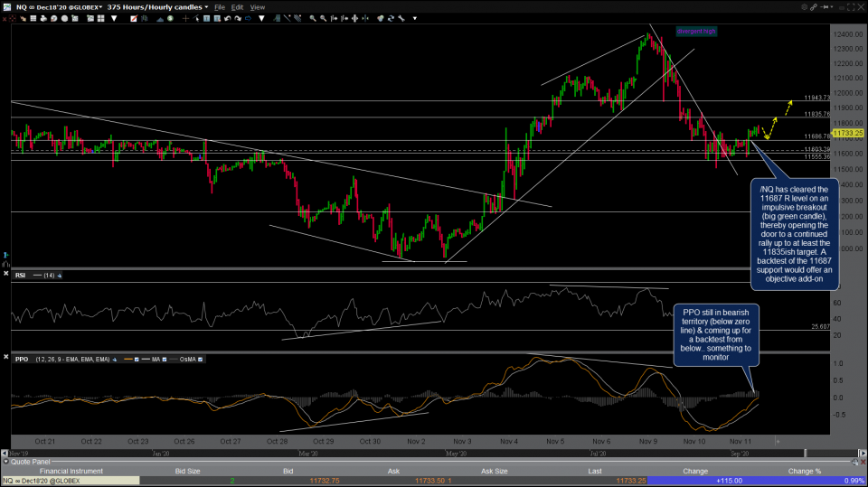Click the pin window icon
This screenshot has height=487, width=868.
tap(825, 7)
